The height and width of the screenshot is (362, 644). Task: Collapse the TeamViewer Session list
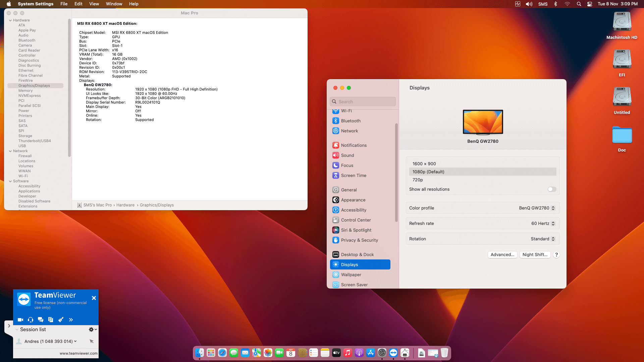click(x=17, y=329)
